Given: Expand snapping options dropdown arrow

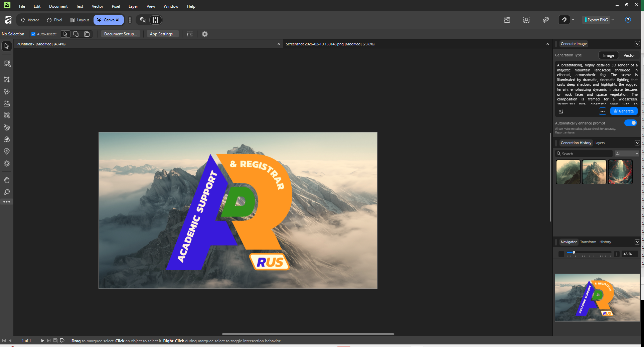Looking at the screenshot, I should 573,20.
